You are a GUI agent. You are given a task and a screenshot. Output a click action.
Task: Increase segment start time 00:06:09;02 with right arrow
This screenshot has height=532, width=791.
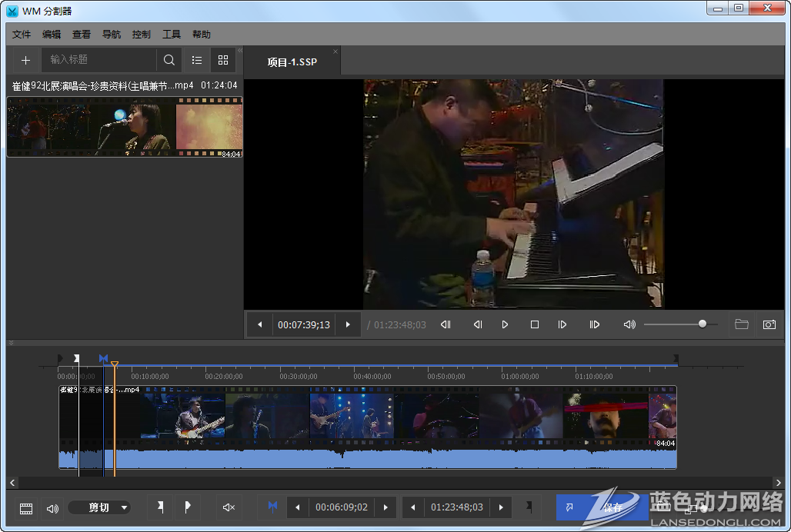pyautogui.click(x=385, y=507)
